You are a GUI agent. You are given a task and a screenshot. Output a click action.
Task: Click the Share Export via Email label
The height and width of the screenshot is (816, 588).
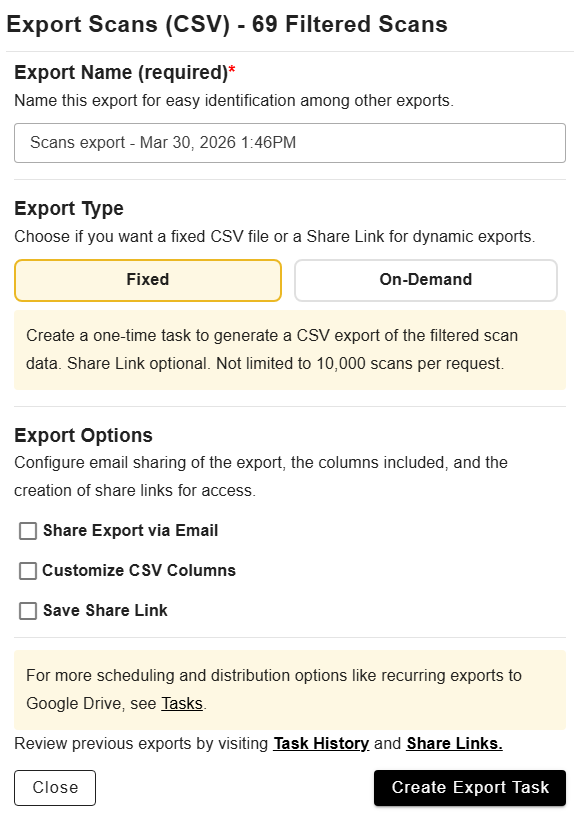click(x=130, y=531)
